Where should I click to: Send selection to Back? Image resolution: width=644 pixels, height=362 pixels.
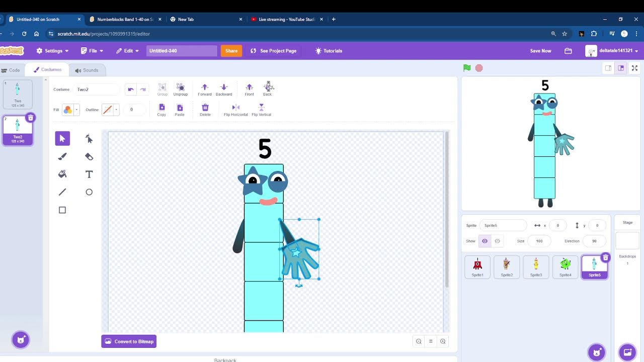(267, 89)
